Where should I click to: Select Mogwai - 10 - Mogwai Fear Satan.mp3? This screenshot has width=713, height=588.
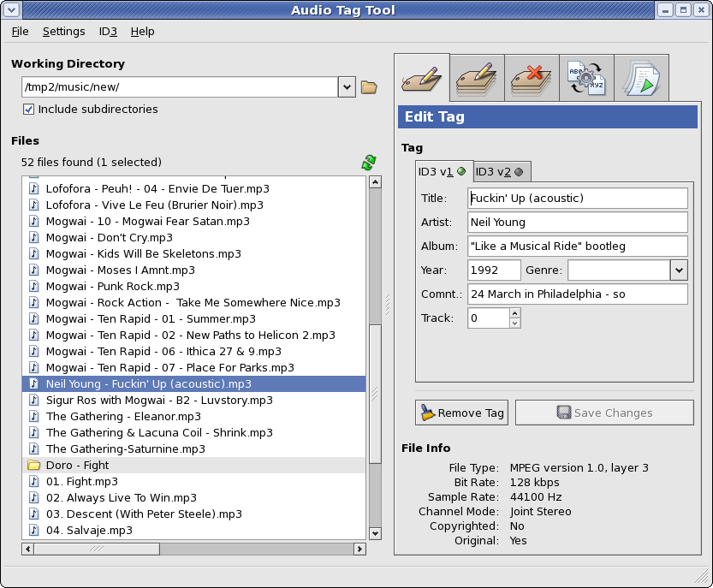point(193,222)
